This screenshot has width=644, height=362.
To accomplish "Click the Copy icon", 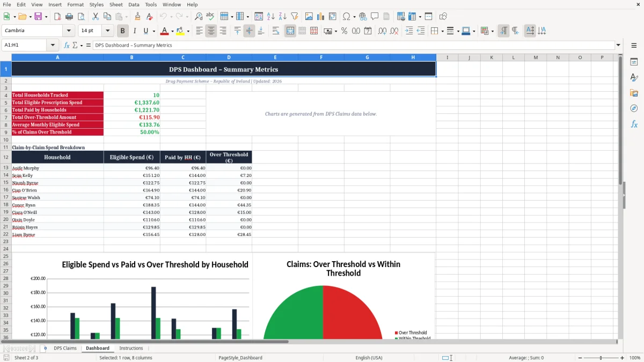I will (x=107, y=17).
